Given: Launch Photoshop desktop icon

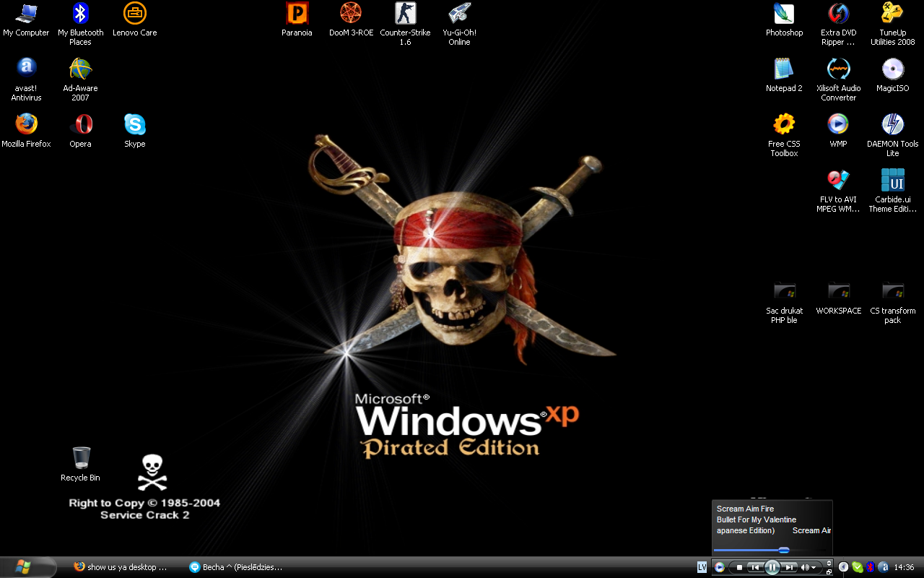Looking at the screenshot, I should coord(784,20).
